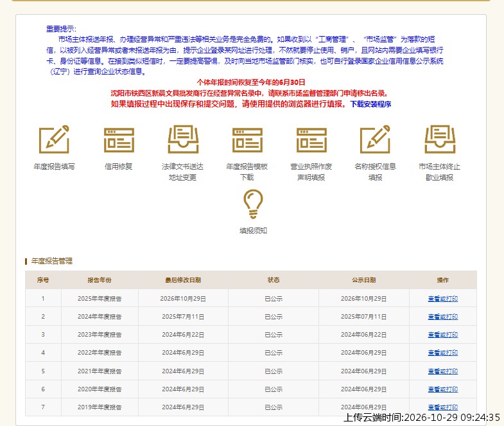
Task: Click the 2025年07月11日 publication date cell
Action: coord(364,317)
